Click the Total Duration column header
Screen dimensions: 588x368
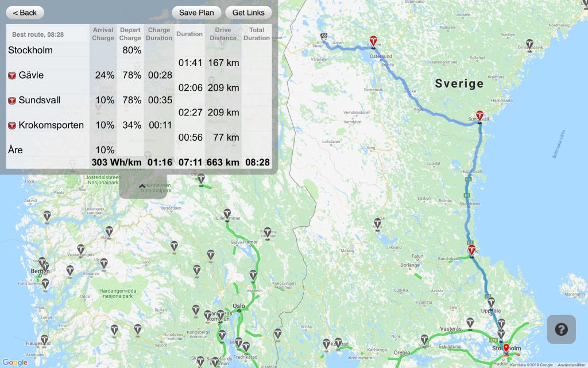(257, 34)
